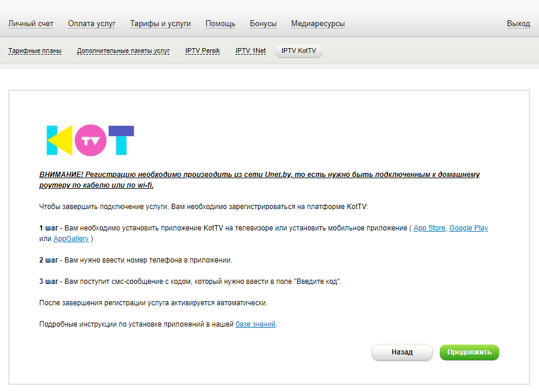Viewport: 539px width, 392px height.
Task: Open the база знаний link
Action: [x=256, y=324]
